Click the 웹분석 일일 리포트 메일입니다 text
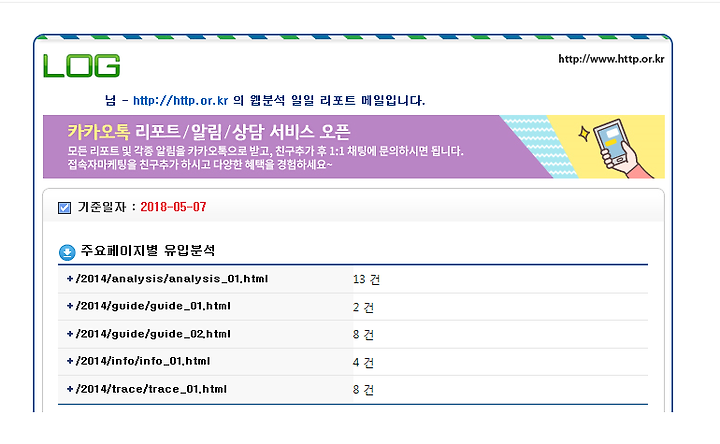 (337, 101)
